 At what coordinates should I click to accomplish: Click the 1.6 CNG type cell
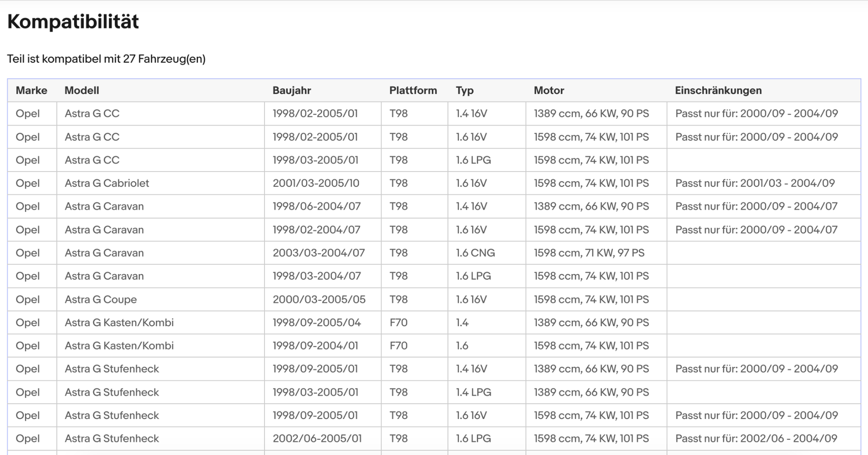click(475, 253)
